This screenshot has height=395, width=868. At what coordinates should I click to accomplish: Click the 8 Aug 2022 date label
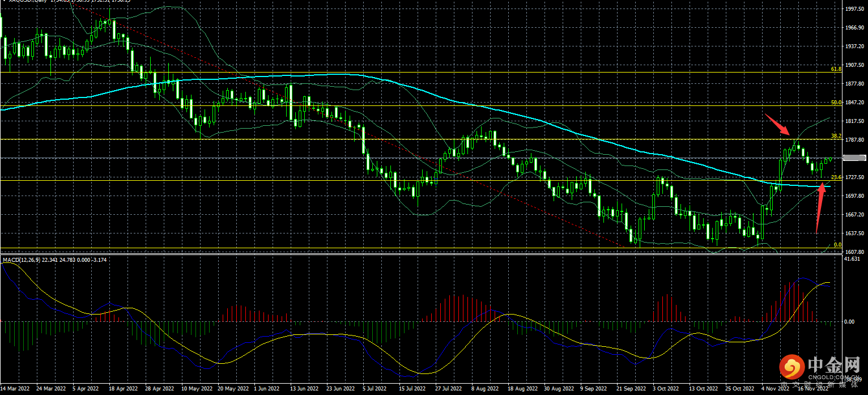[485, 389]
